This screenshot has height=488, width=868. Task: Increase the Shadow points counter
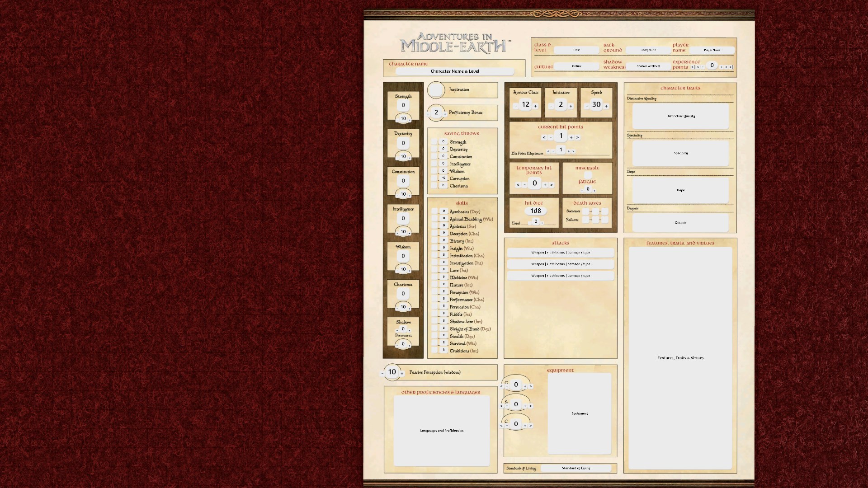pyautogui.click(x=410, y=330)
